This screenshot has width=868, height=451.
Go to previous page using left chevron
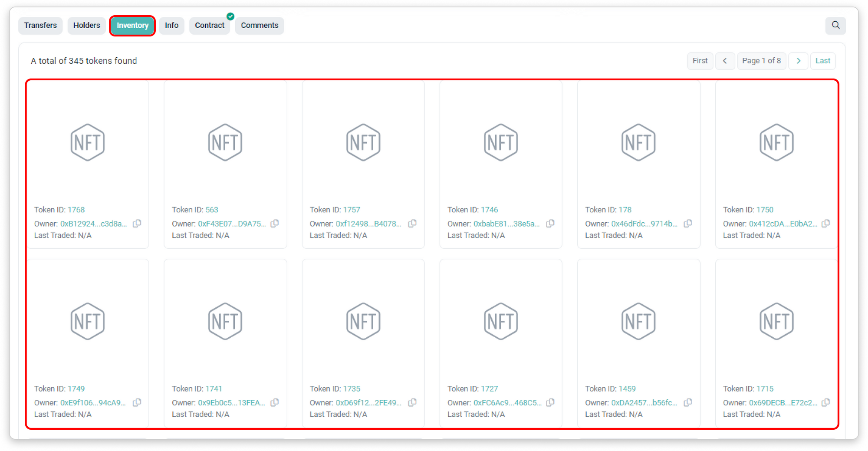(x=725, y=61)
